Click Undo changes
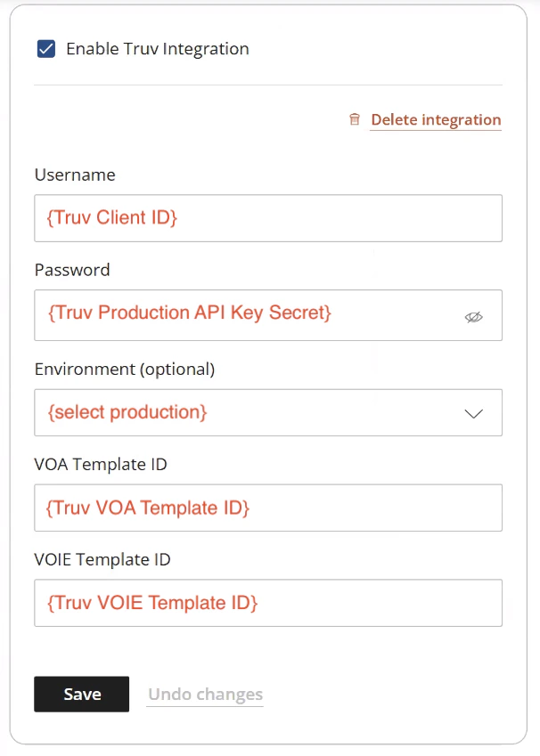Image resolution: width=540 pixels, height=756 pixels. tap(204, 694)
